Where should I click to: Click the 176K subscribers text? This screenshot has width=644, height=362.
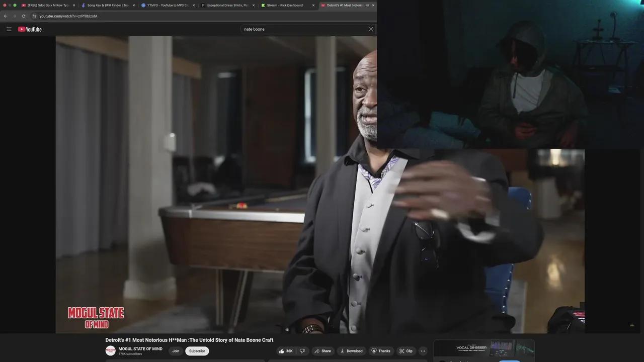click(130, 354)
